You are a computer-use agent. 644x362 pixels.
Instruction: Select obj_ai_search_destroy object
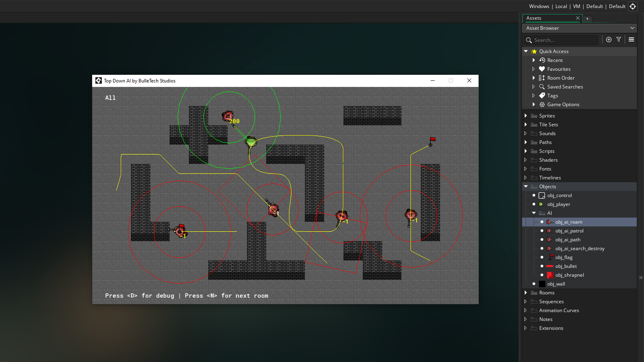tap(580, 249)
